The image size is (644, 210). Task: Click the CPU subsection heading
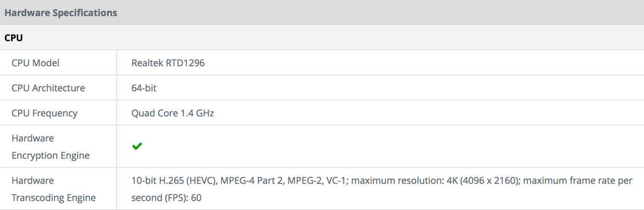pyautogui.click(x=14, y=38)
